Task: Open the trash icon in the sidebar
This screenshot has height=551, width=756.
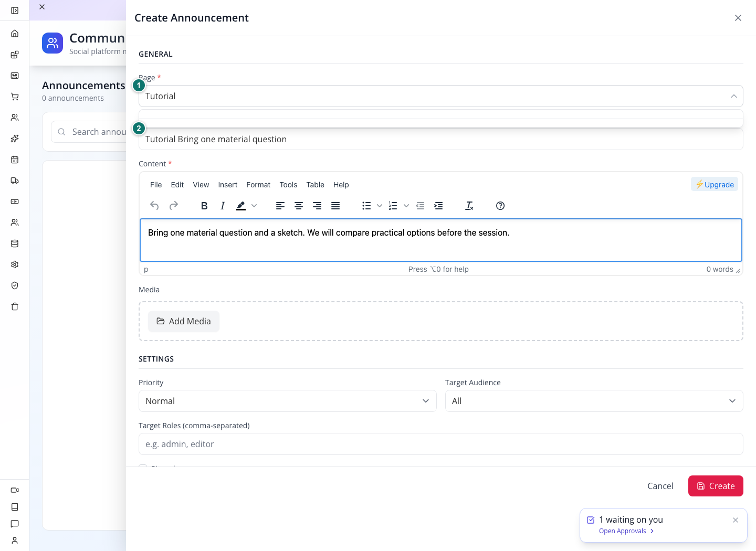Action: pos(15,306)
